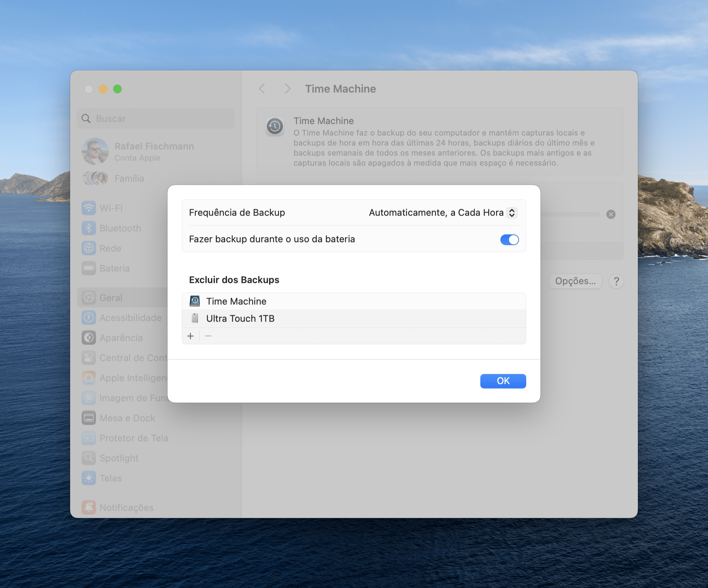The width and height of the screenshot is (708, 588).
Task: Remove backup disk with the x icon
Action: click(x=611, y=214)
